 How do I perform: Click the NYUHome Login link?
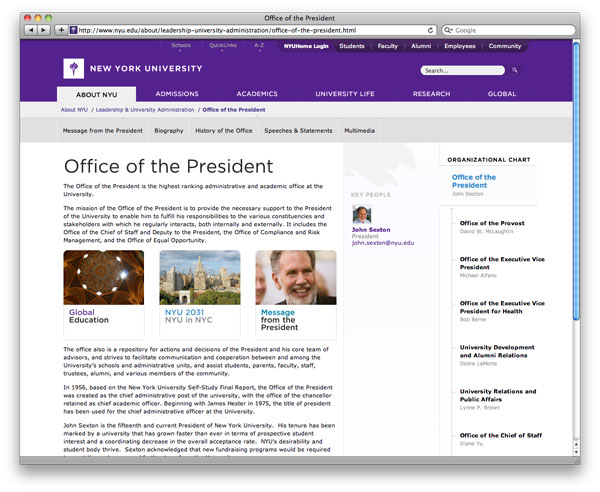pyautogui.click(x=305, y=46)
